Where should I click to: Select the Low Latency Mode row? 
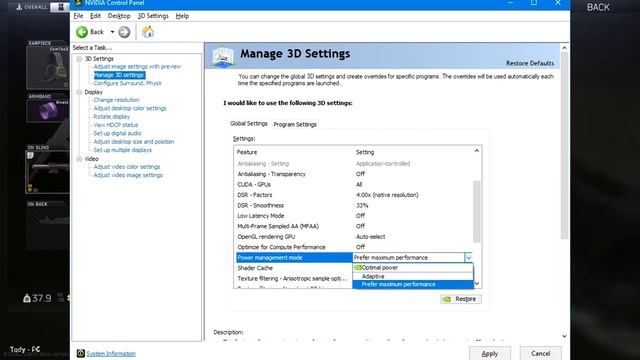point(354,216)
